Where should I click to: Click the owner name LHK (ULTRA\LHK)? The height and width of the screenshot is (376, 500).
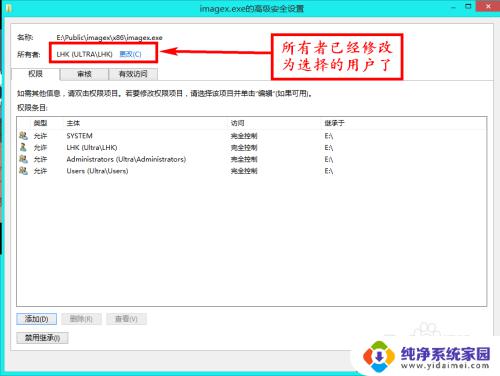pyautogui.click(x=84, y=54)
